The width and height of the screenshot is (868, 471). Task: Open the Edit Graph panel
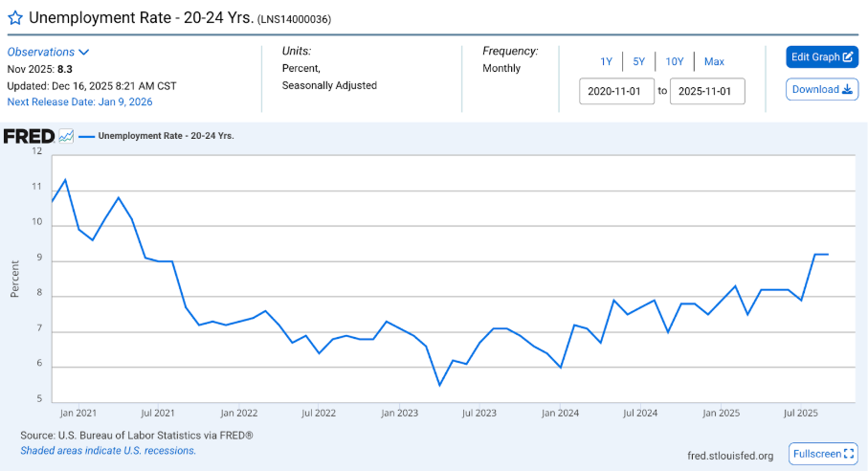[x=822, y=57]
